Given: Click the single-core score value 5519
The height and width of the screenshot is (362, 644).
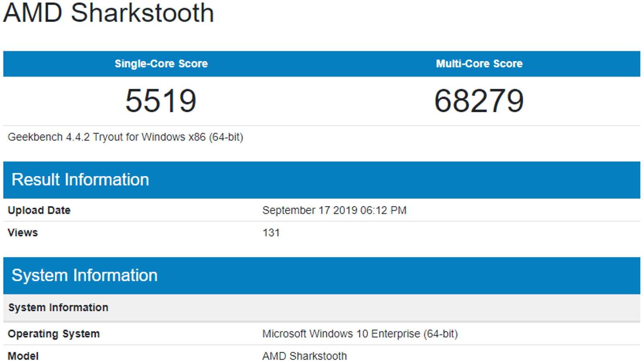Looking at the screenshot, I should (161, 101).
